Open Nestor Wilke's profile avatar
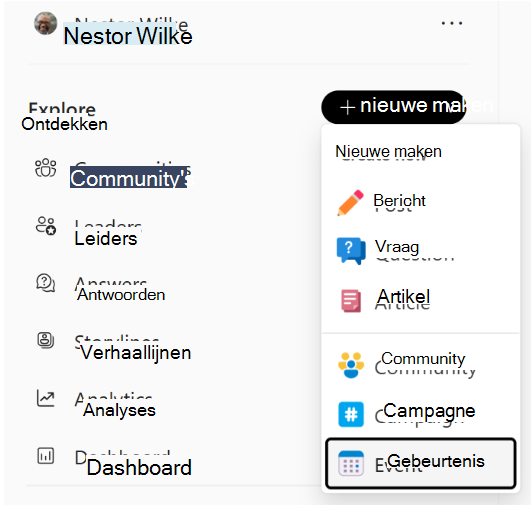Image resolution: width=531 pixels, height=505 pixels. pos(46,23)
